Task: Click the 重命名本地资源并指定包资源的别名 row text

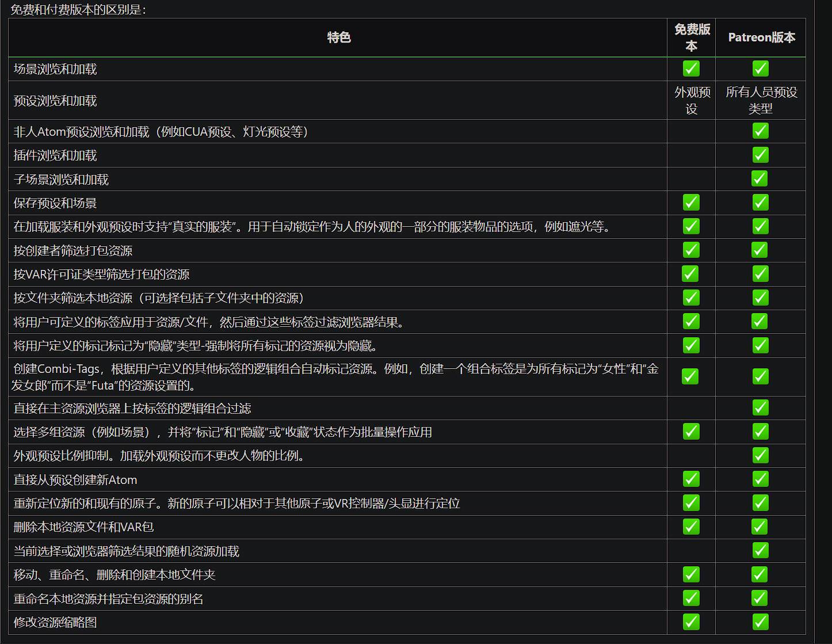Action: pos(108,599)
